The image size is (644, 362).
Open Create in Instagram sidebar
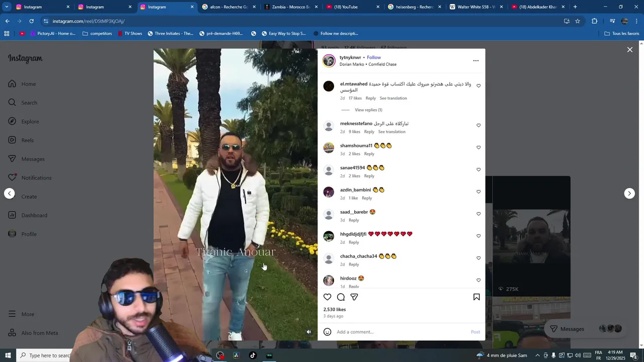(x=23, y=197)
